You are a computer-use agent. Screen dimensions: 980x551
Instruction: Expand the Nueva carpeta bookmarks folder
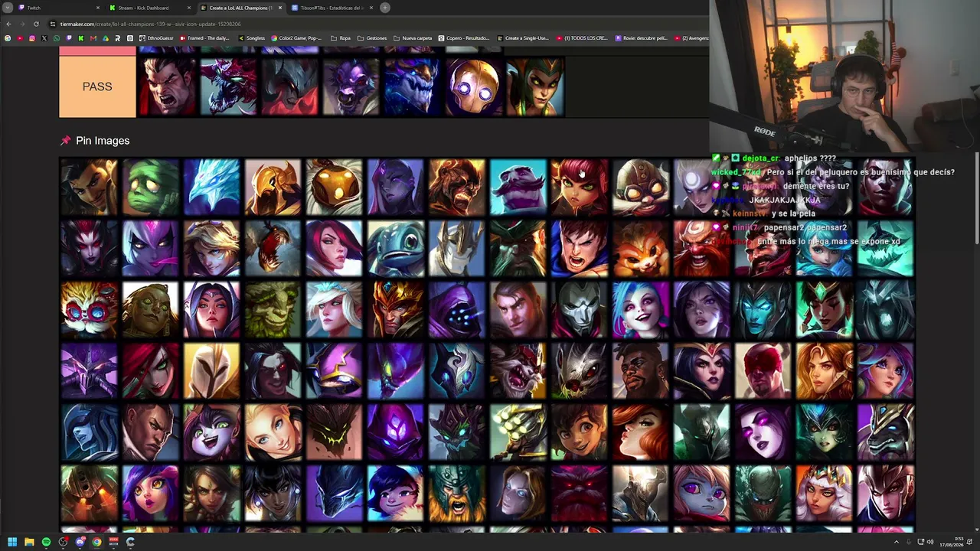click(413, 38)
